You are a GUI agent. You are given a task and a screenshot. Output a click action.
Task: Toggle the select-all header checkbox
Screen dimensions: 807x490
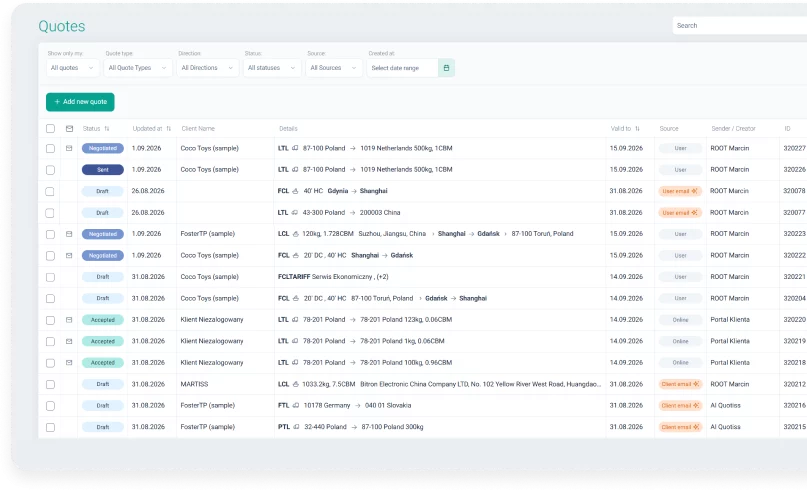(x=50, y=129)
